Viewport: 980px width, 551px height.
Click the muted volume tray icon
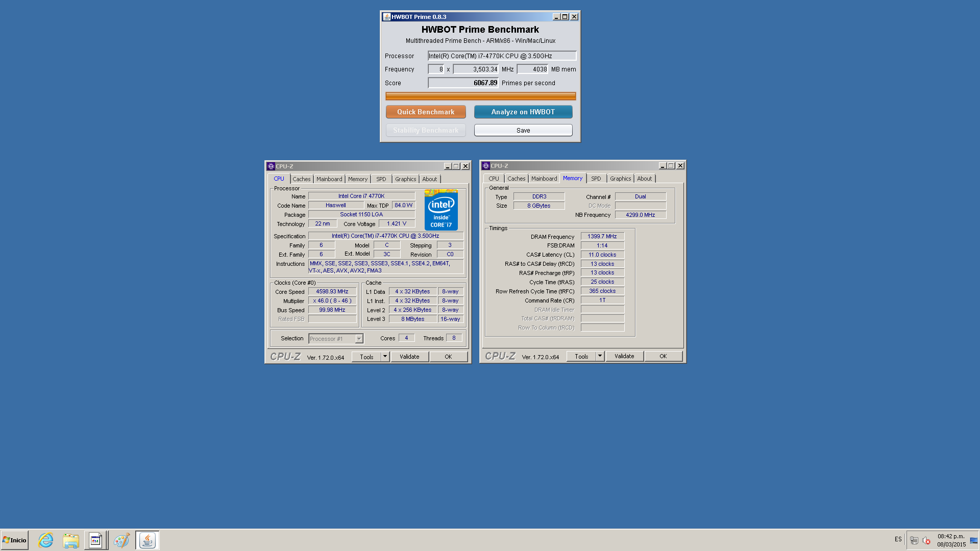point(926,540)
